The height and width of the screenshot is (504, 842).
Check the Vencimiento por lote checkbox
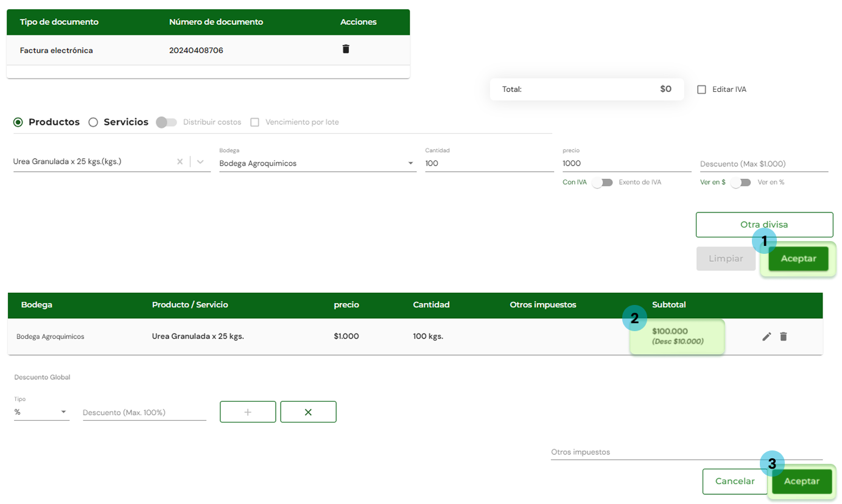(x=255, y=122)
